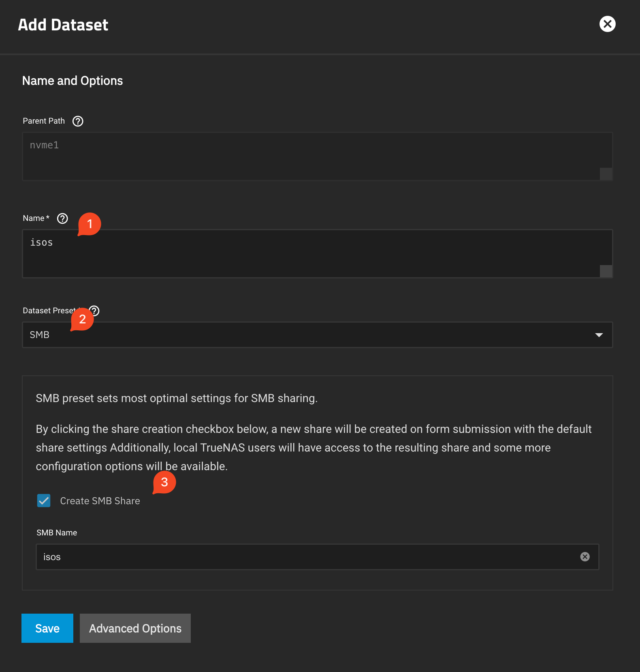Click the SMB preset description sentence
The height and width of the screenshot is (672, 640).
[177, 398]
